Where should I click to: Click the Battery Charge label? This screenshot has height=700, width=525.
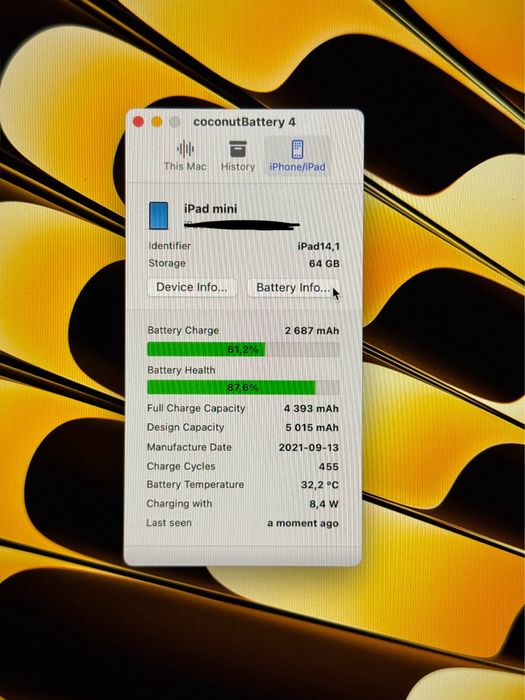point(183,330)
